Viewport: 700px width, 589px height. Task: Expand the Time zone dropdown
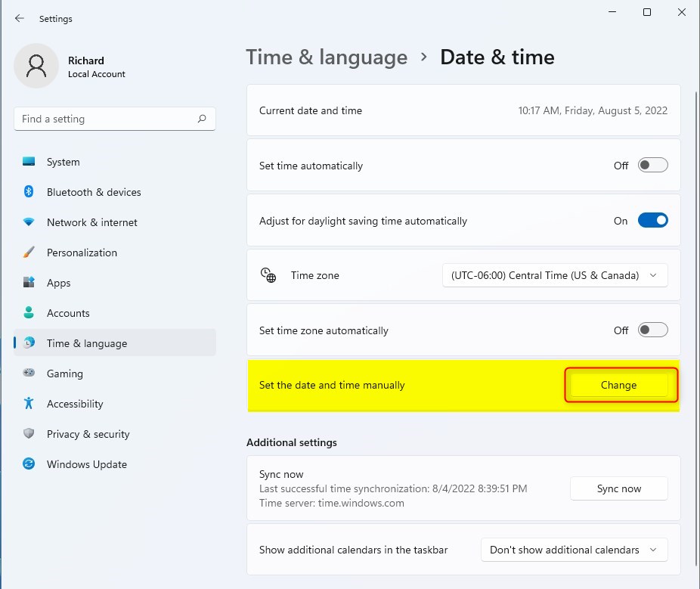tap(555, 275)
